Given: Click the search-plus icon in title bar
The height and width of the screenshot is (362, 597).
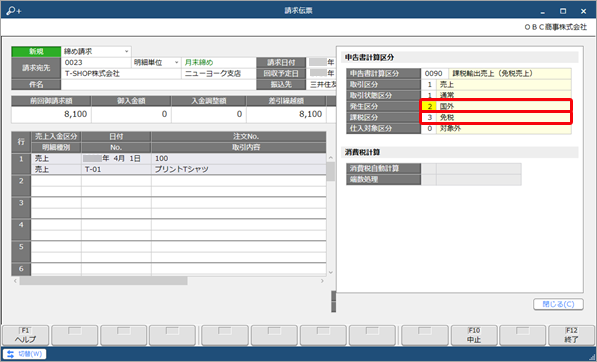Looking at the screenshot, I should 14,11.
